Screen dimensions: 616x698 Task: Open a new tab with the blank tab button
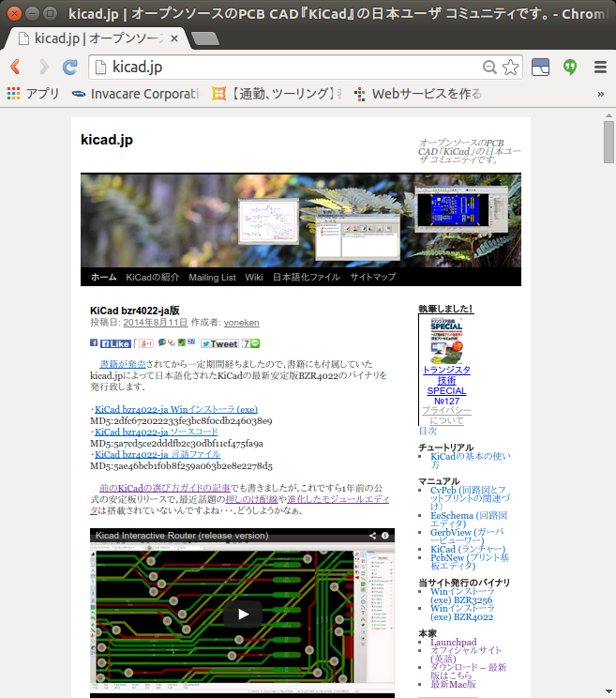click(x=204, y=38)
